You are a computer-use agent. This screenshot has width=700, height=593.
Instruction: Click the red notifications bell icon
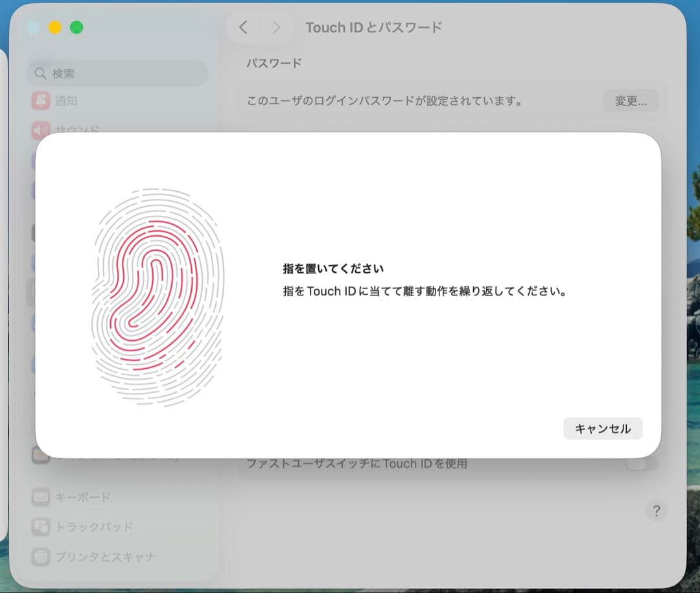tap(41, 100)
